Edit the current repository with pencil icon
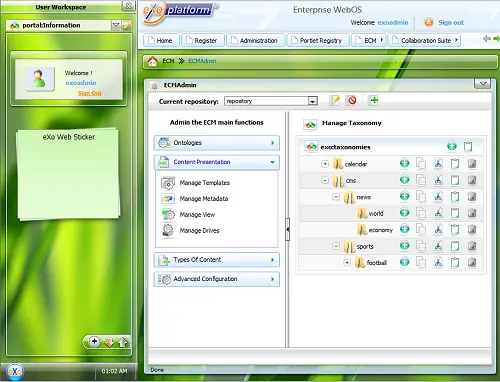 [335, 100]
